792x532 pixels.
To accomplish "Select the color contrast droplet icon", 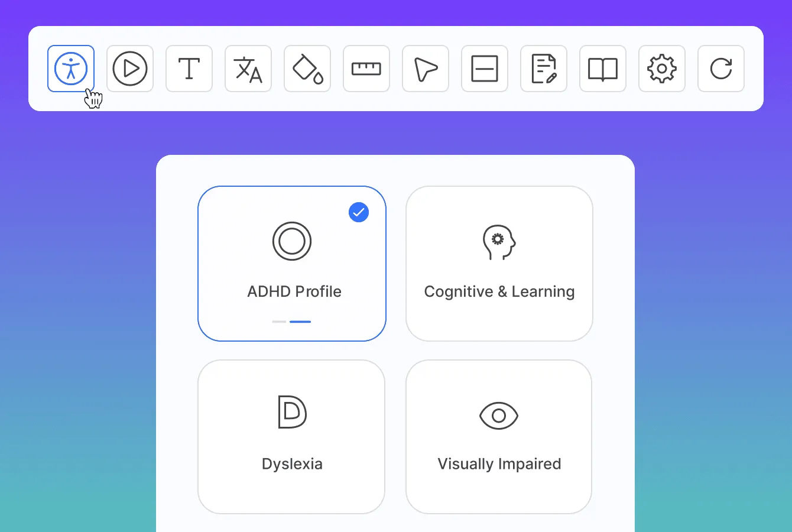I will click(x=307, y=69).
